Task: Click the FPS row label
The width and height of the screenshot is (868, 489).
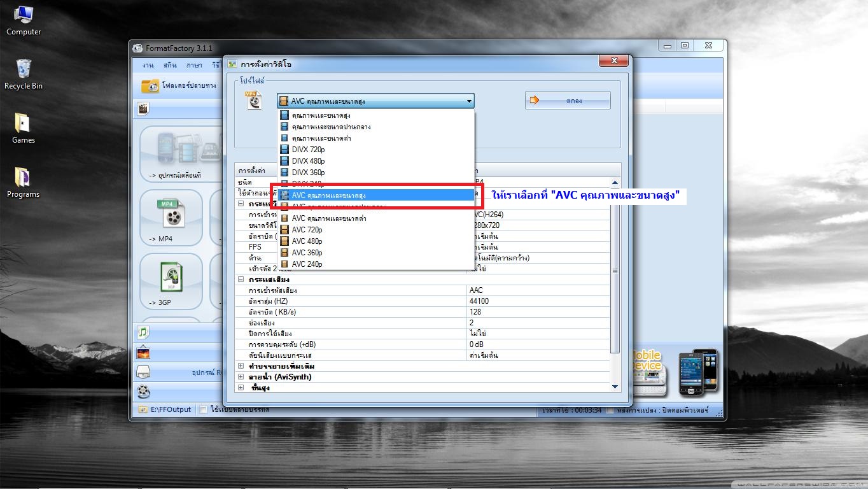Action: pyautogui.click(x=255, y=247)
